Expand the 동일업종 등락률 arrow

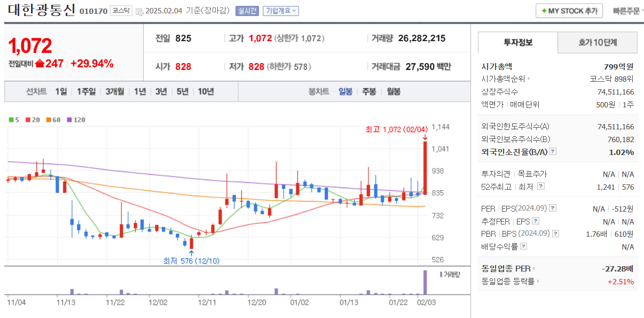point(538,281)
